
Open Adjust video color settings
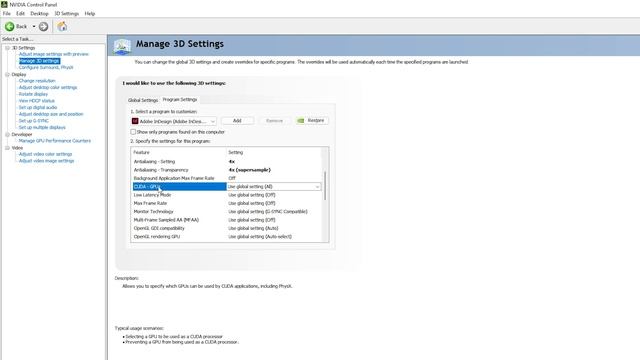coord(45,154)
